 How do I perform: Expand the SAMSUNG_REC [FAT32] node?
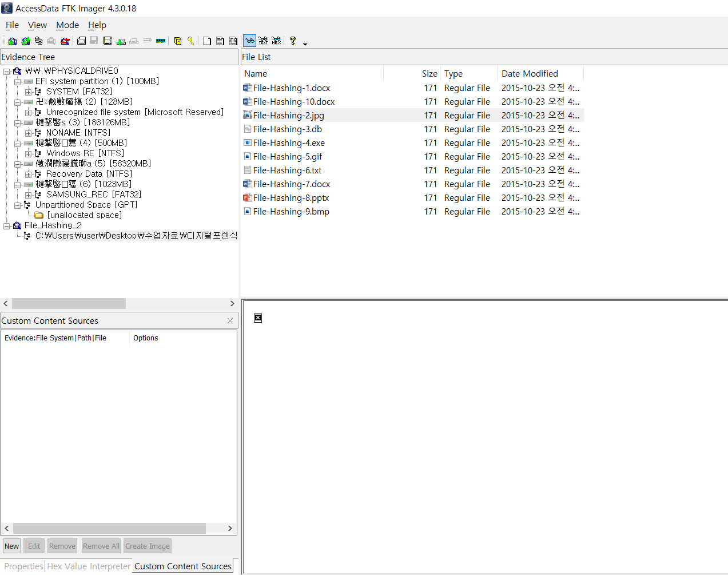pos(28,195)
